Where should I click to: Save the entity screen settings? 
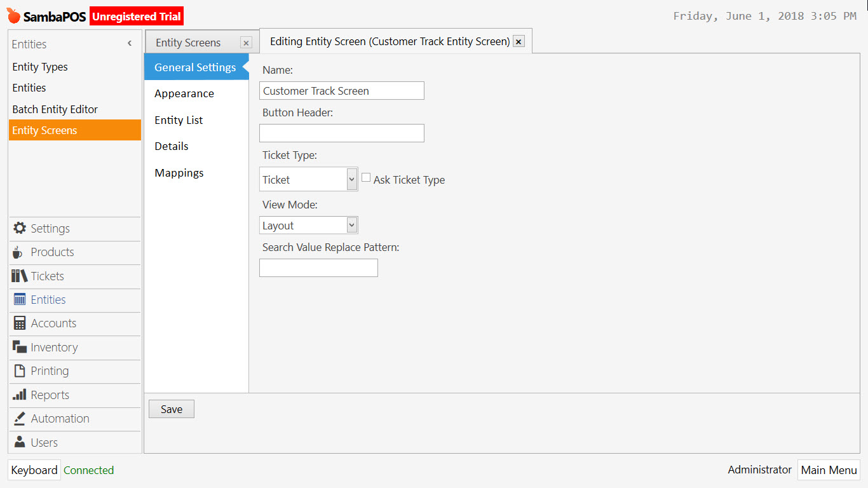pyautogui.click(x=171, y=409)
